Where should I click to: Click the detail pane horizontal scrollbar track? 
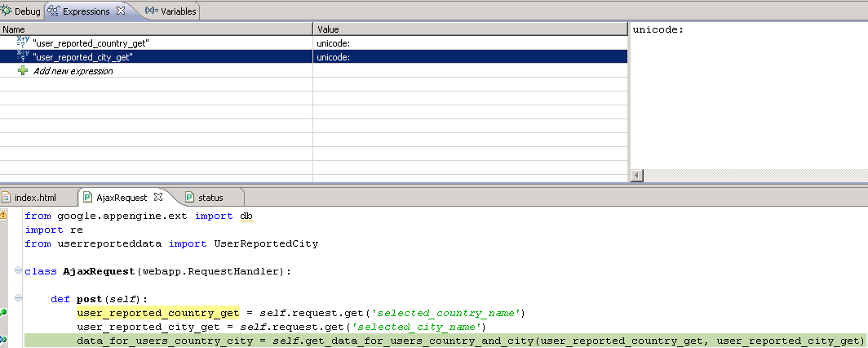(x=755, y=175)
